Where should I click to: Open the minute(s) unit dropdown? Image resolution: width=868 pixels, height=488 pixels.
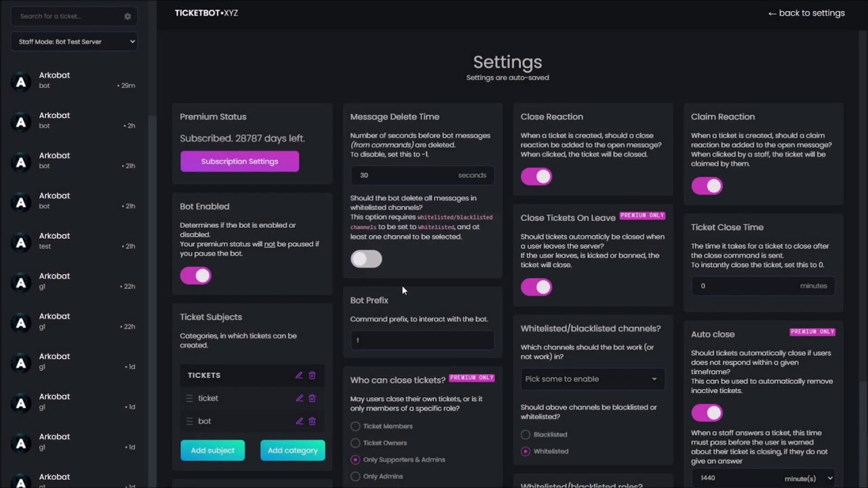808,479
